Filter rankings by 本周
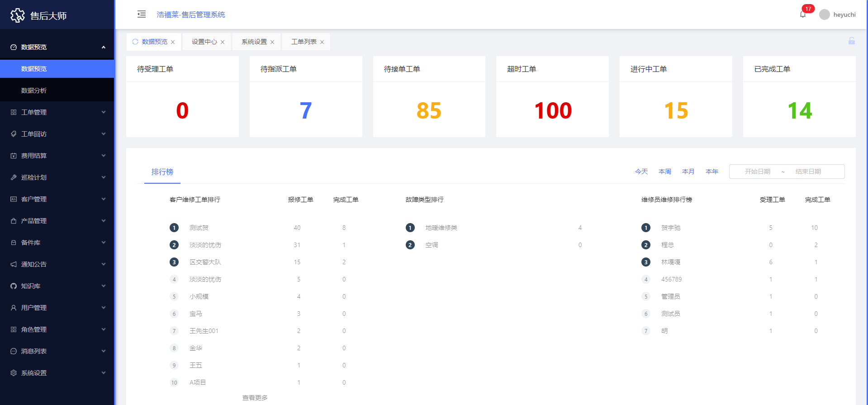 point(664,172)
